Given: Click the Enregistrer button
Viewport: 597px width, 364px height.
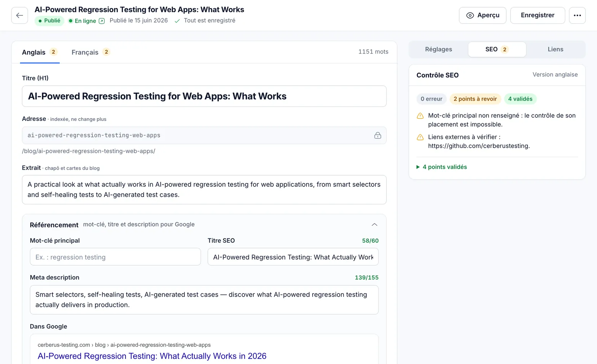Looking at the screenshot, I should tap(537, 15).
